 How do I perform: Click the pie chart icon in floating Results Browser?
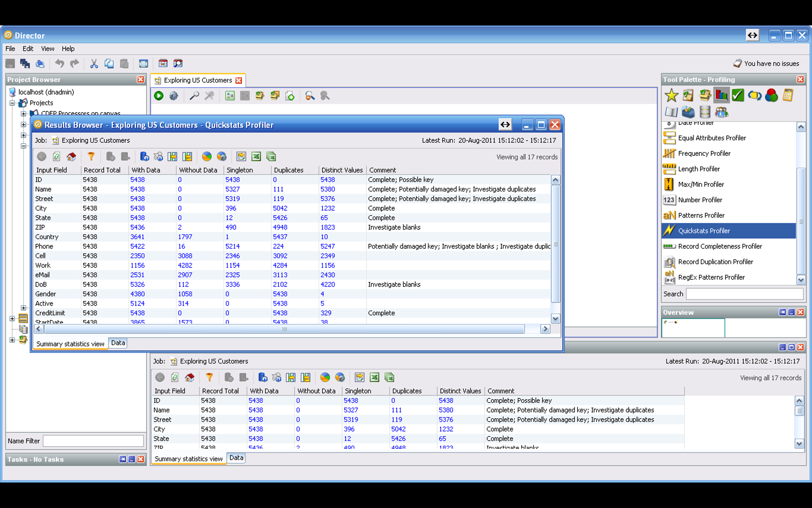pyautogui.click(x=207, y=157)
